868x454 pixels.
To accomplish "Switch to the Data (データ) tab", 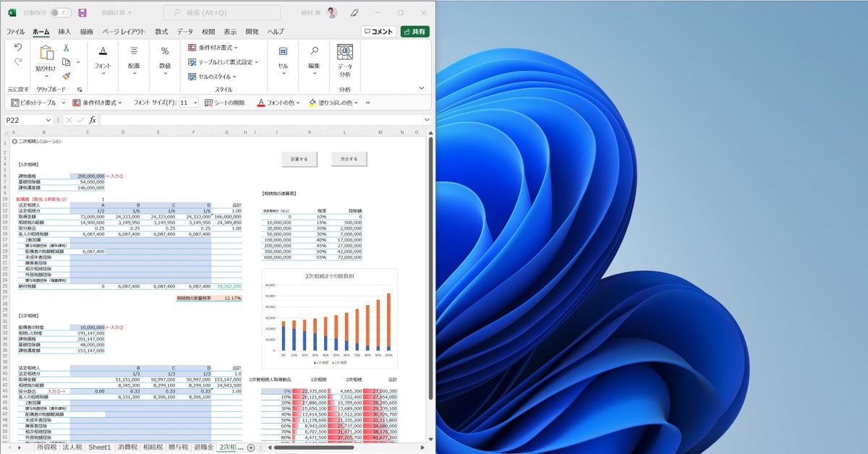I will pos(185,32).
